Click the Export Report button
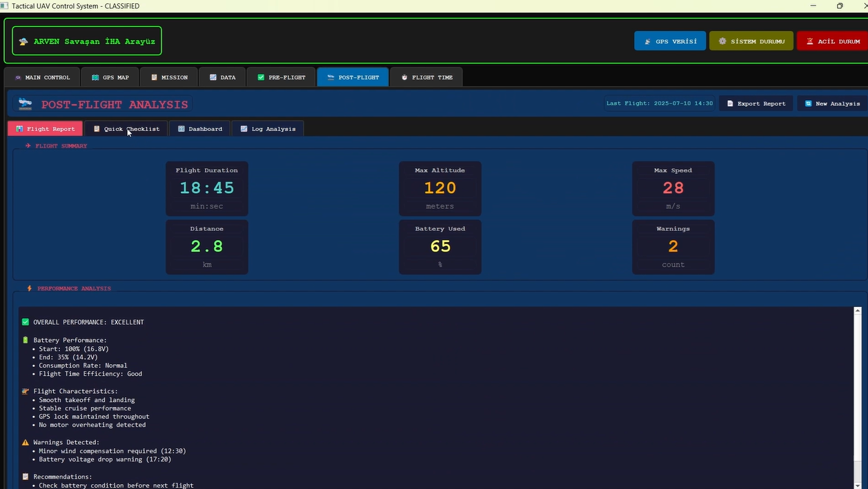 756,103
